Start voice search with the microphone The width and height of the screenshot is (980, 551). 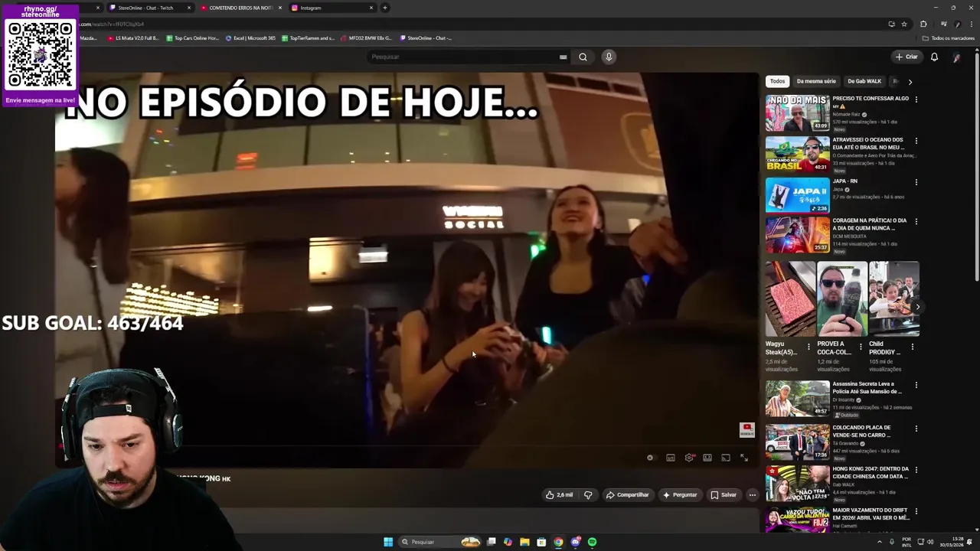(x=609, y=57)
